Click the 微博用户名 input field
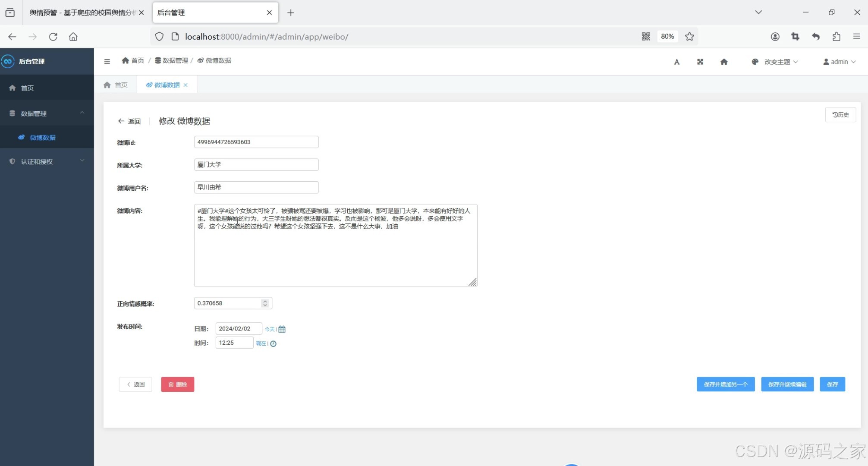 [256, 187]
